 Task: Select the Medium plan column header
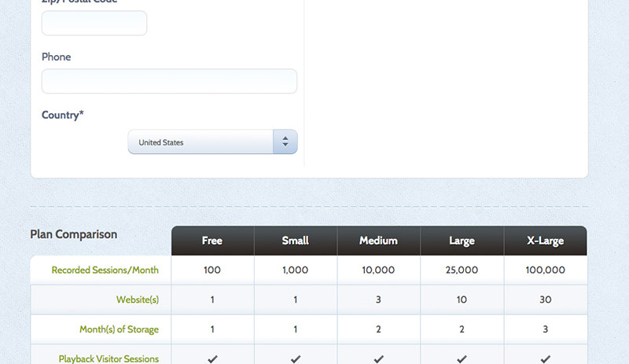379,241
